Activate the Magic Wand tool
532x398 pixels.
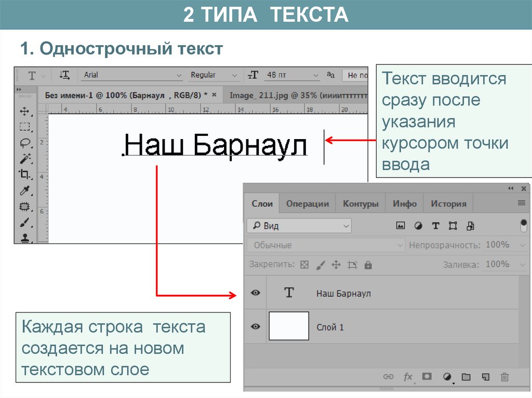24,158
